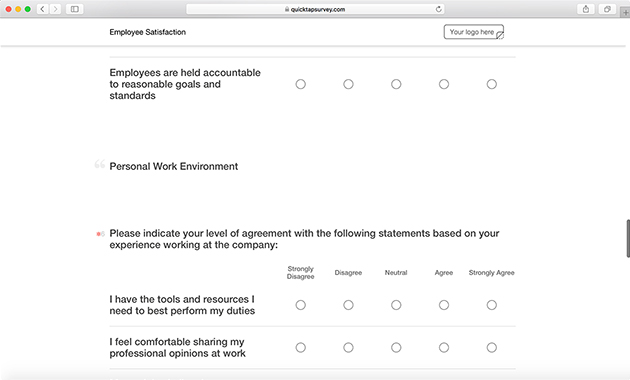Select Disagree for accountable goals statement
This screenshot has width=630, height=380.
tap(348, 84)
